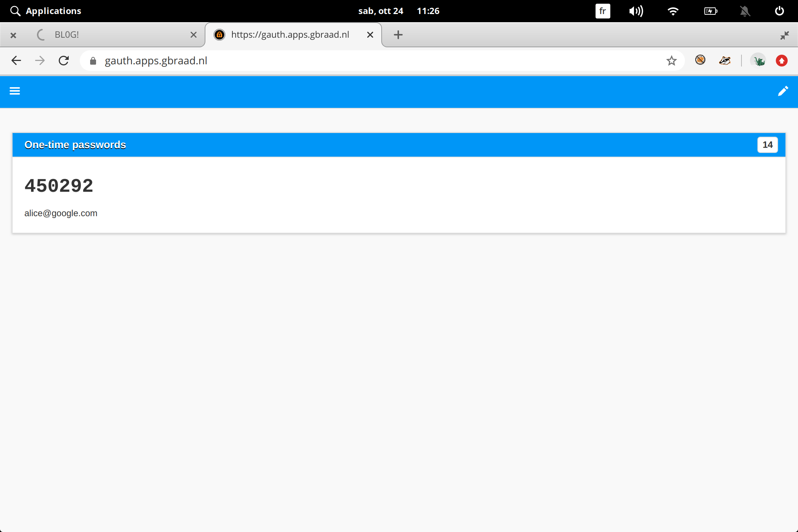The width and height of the screenshot is (798, 532).
Task: Open the app navigation hamburger menu
Action: pyautogui.click(x=15, y=91)
